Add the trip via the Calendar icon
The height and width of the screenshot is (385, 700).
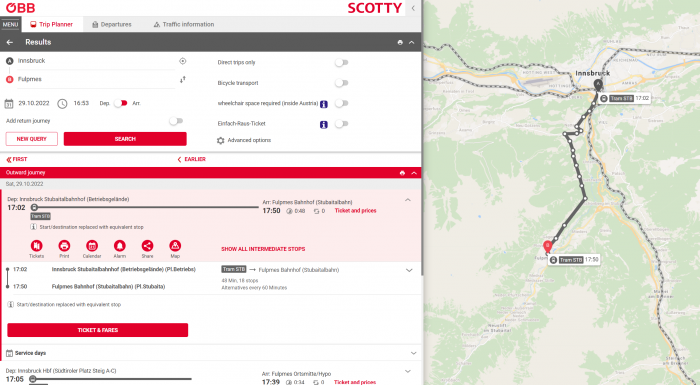click(92, 246)
